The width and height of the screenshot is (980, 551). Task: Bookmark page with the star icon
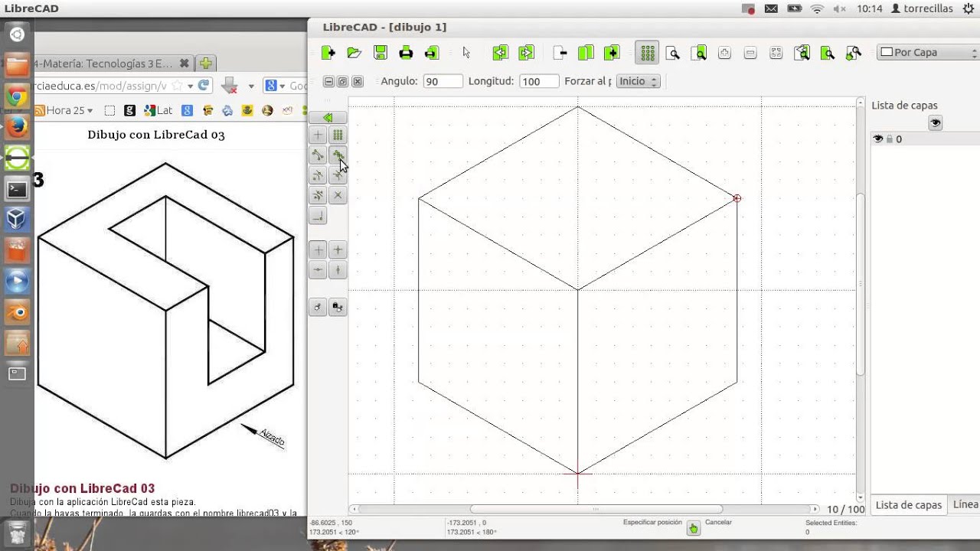click(x=177, y=86)
